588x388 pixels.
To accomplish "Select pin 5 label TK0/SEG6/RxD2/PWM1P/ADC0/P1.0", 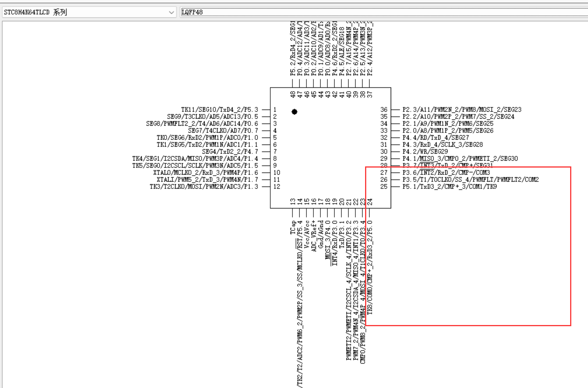I will [x=207, y=138].
